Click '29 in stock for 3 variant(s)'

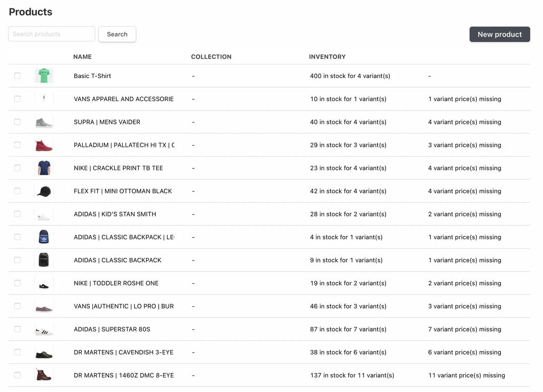point(348,145)
